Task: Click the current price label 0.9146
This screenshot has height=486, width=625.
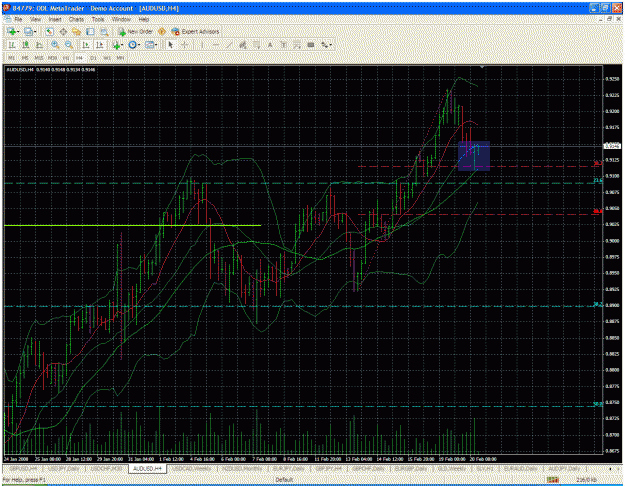Action: pos(612,146)
